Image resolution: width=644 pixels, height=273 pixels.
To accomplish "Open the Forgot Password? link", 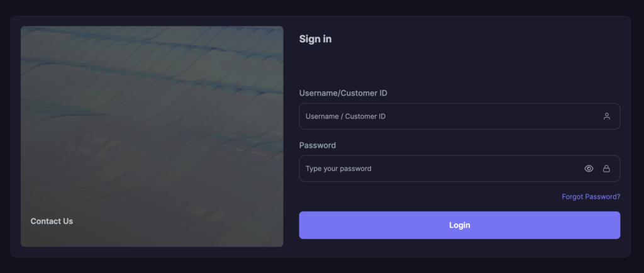I will click(x=591, y=197).
